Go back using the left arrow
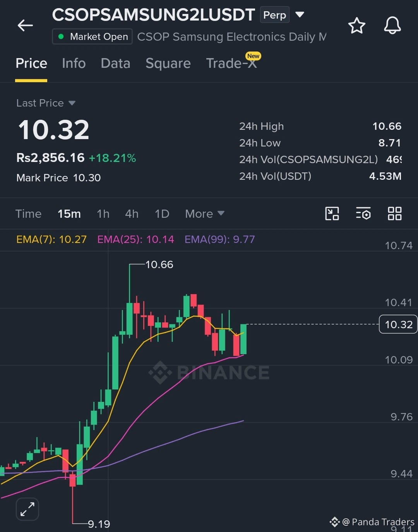Screen dimensions: 418x532 point(25,26)
